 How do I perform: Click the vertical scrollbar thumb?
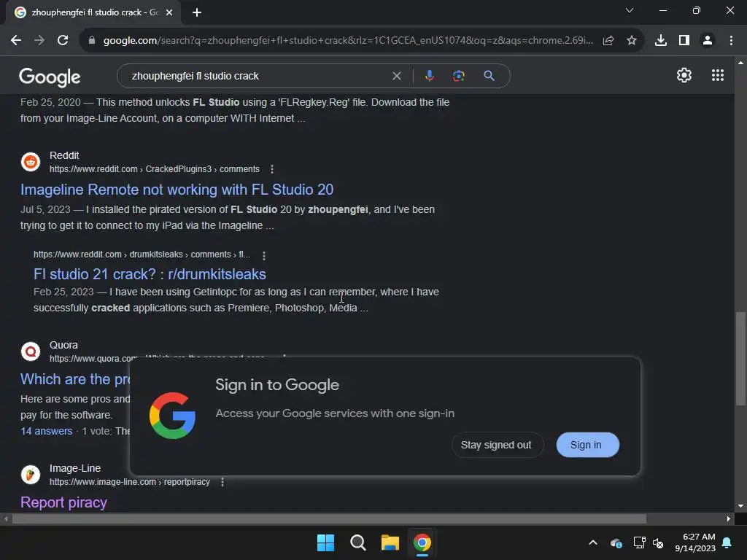click(x=740, y=359)
